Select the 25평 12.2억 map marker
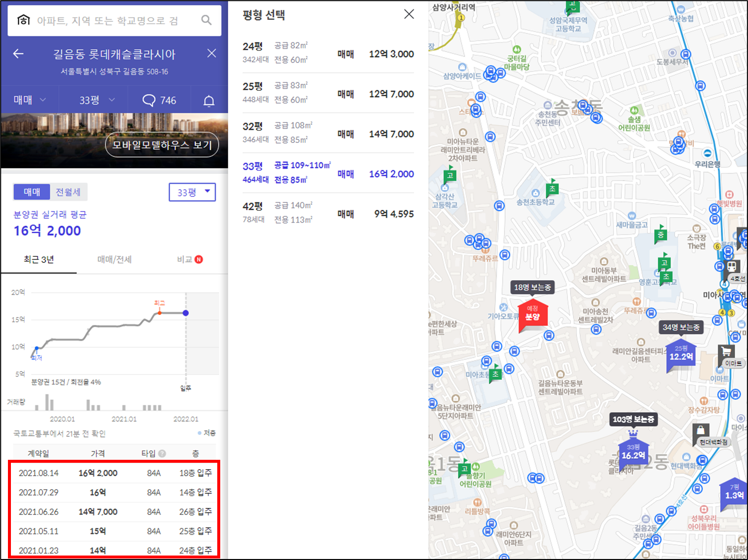The height and width of the screenshot is (560, 748). point(681,356)
